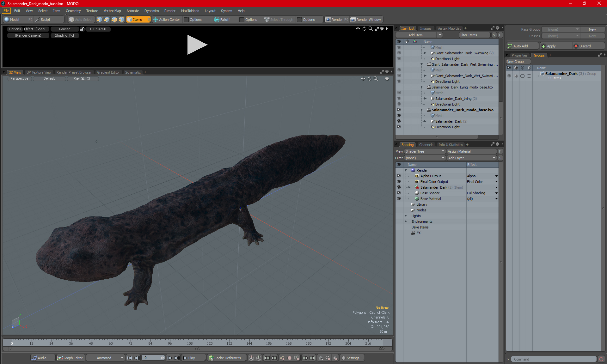Toggle visibility of Base Material layer
Screen dimensions: 607x364
[399, 199]
